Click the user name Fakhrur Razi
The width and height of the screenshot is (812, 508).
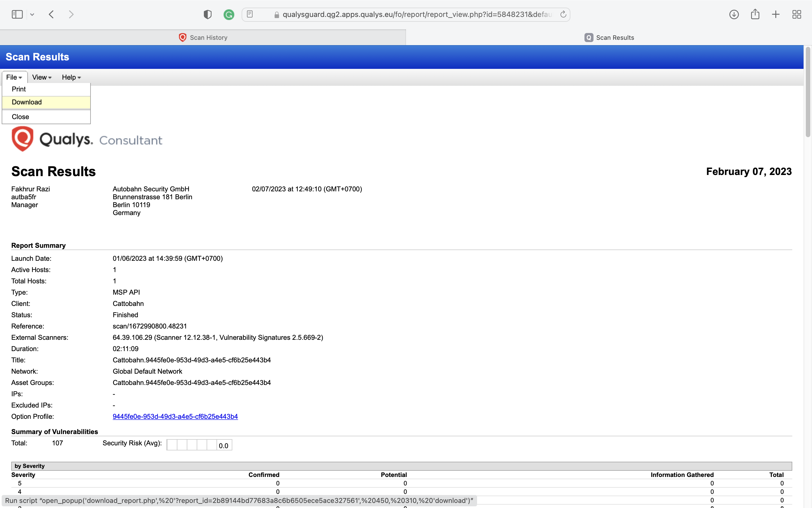[x=30, y=189]
